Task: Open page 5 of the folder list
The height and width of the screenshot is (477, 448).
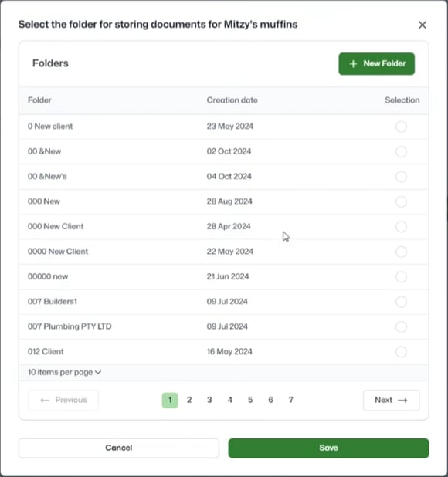Action: tap(250, 400)
